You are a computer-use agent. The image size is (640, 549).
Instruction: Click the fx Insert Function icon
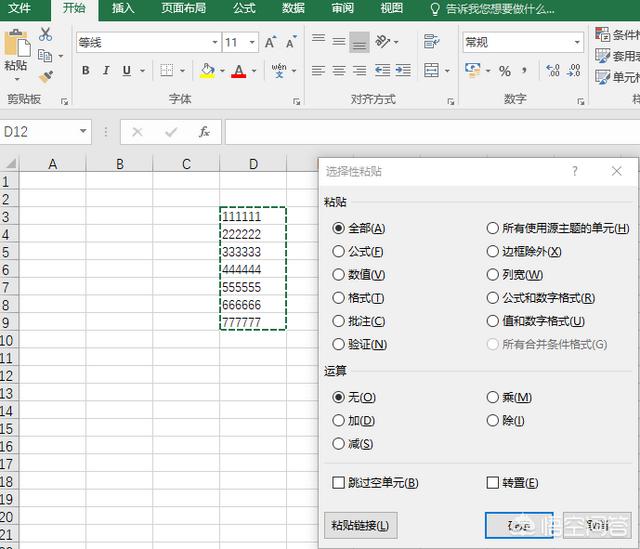(x=204, y=132)
